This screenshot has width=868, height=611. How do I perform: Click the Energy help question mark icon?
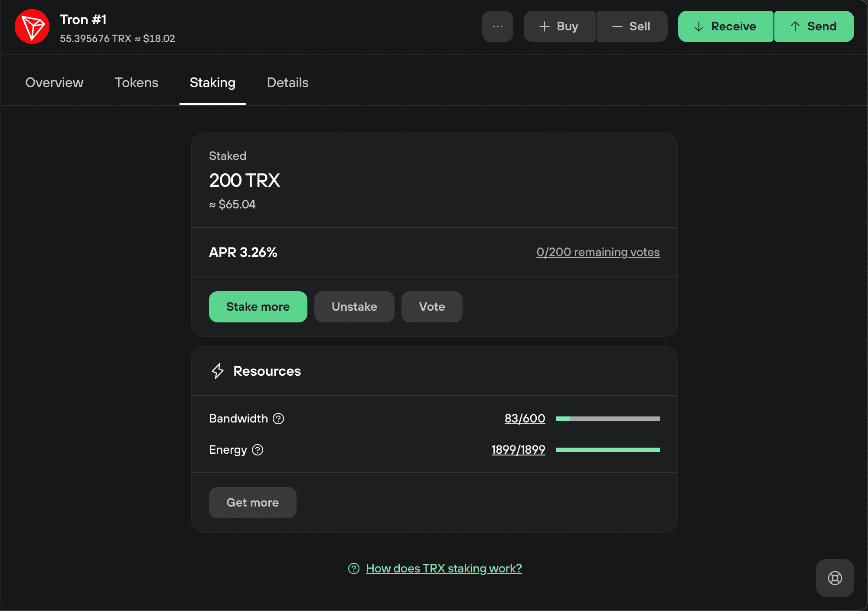258,450
